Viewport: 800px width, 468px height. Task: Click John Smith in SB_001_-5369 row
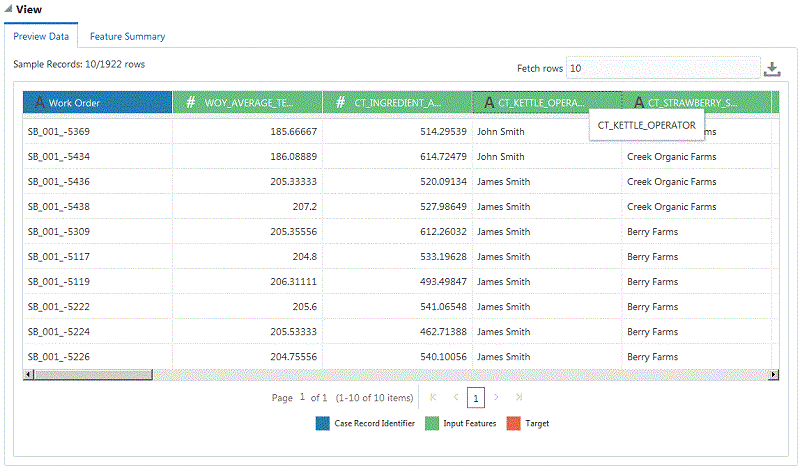(501, 132)
